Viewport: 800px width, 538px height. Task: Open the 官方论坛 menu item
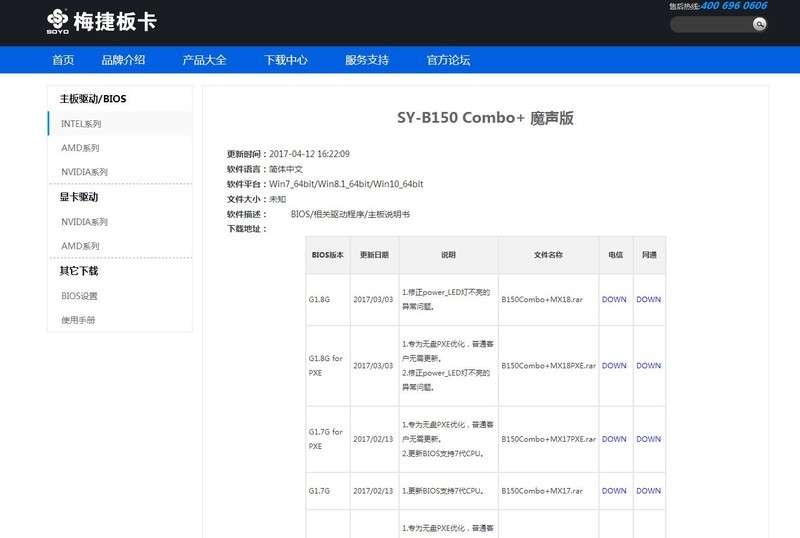point(448,60)
